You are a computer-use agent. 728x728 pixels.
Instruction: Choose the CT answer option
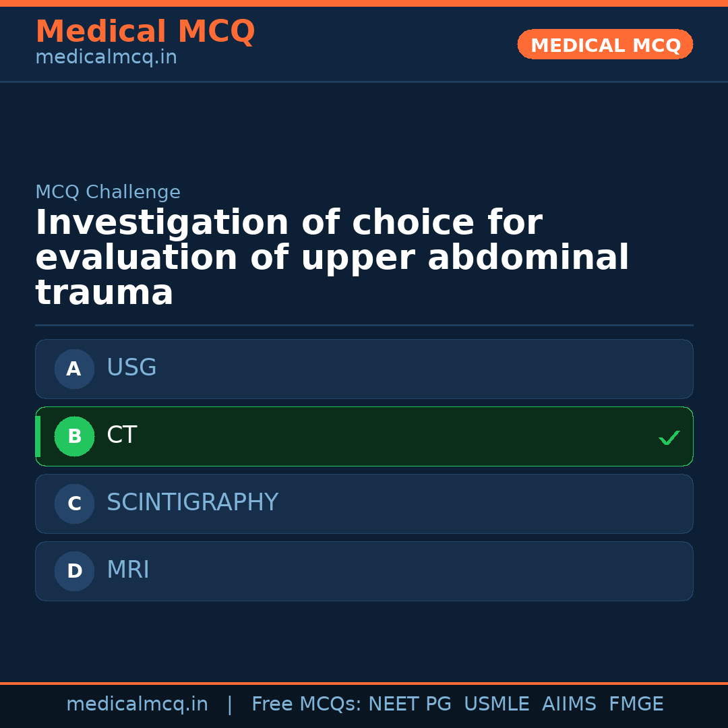click(x=364, y=436)
